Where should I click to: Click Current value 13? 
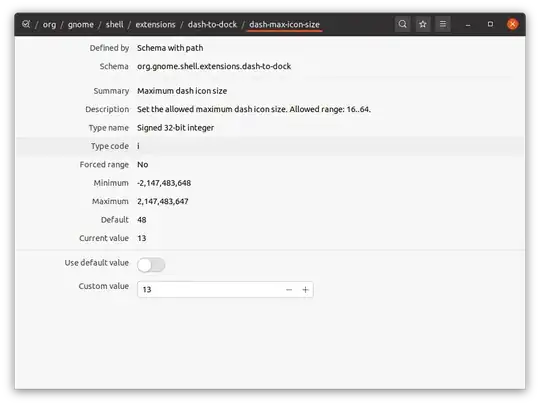142,238
